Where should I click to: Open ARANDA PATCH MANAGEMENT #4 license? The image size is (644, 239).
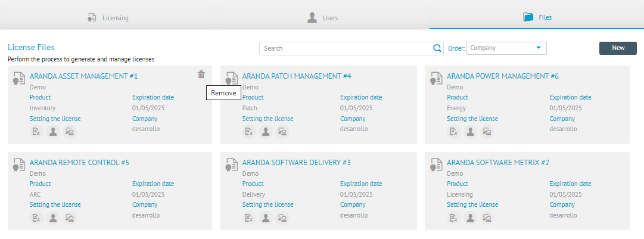pos(297,76)
